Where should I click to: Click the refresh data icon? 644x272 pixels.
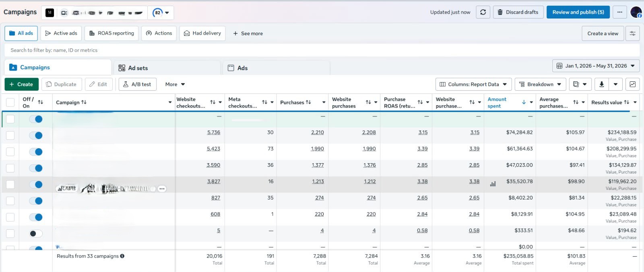(x=483, y=12)
